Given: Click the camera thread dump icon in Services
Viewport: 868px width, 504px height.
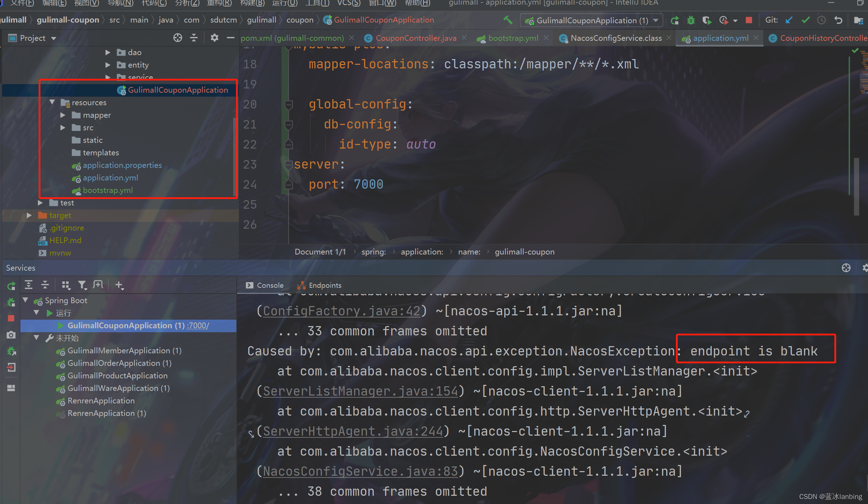Looking at the screenshot, I should click(11, 335).
